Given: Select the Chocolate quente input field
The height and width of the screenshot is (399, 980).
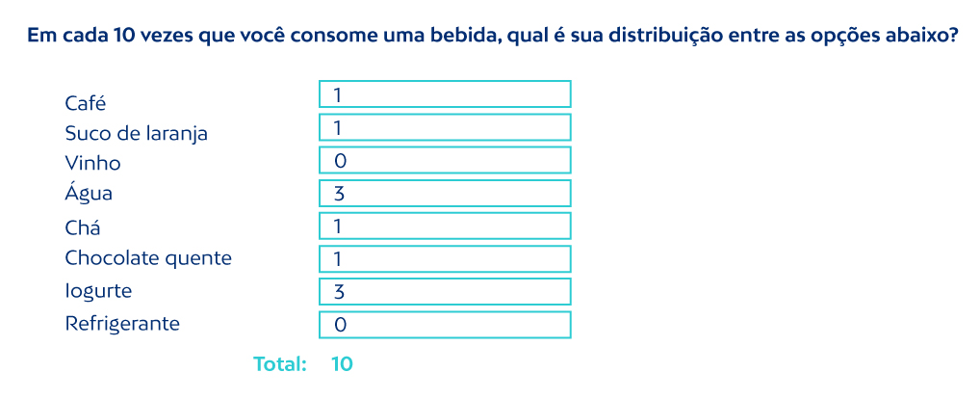Looking at the screenshot, I should (x=445, y=259).
